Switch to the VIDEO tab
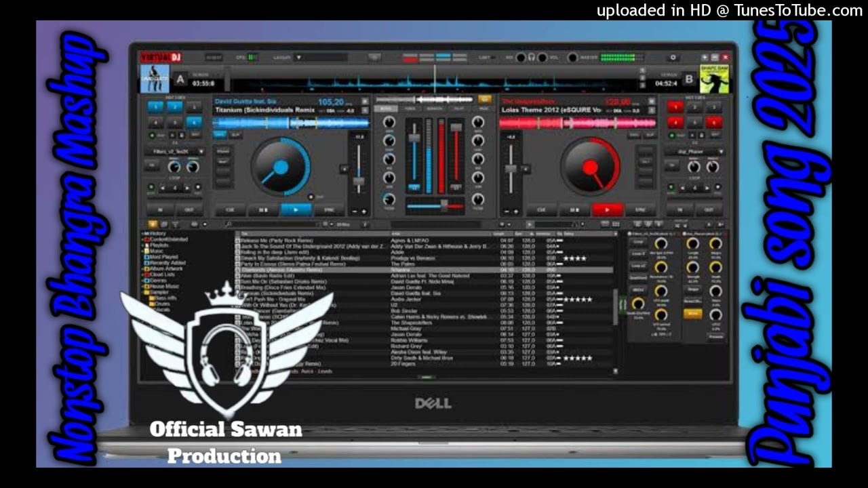Image resolution: width=868 pixels, height=488 pixels. (x=410, y=108)
